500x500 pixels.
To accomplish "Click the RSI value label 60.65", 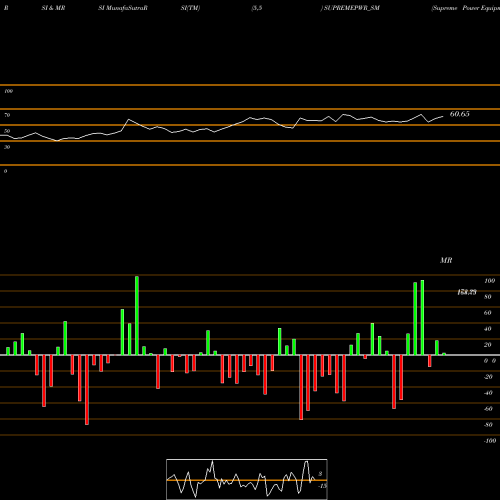I will 459,114.
